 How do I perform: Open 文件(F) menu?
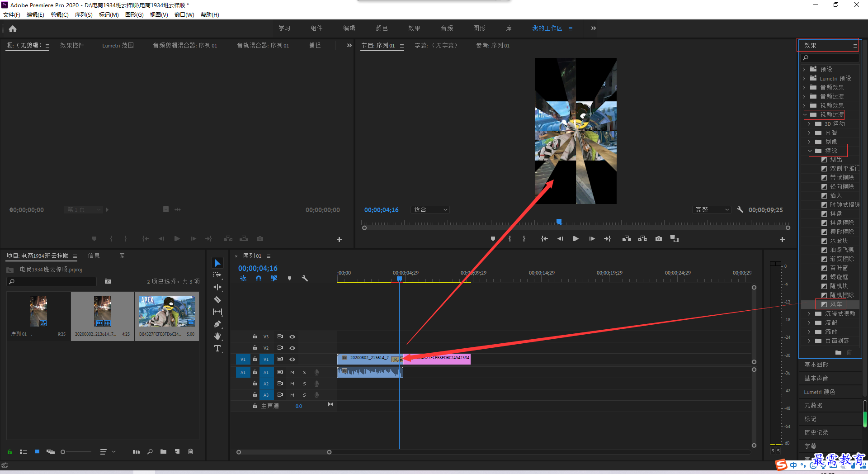12,15
